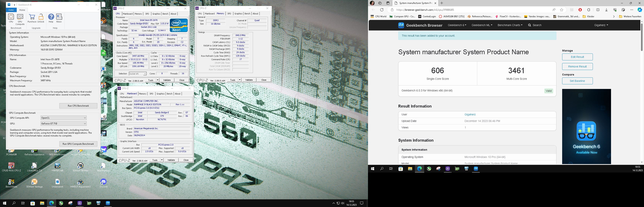Show hidden bookmarks with overflow chevron
The image size is (644, 207).
point(614,16)
